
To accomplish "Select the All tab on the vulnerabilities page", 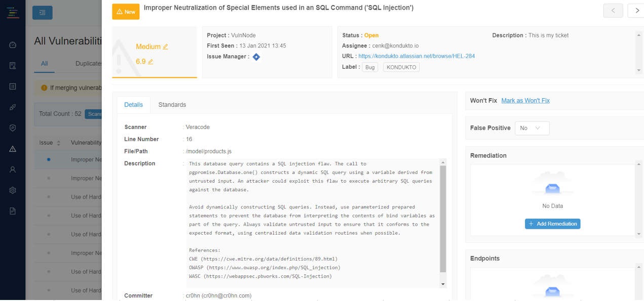I will 45,64.
